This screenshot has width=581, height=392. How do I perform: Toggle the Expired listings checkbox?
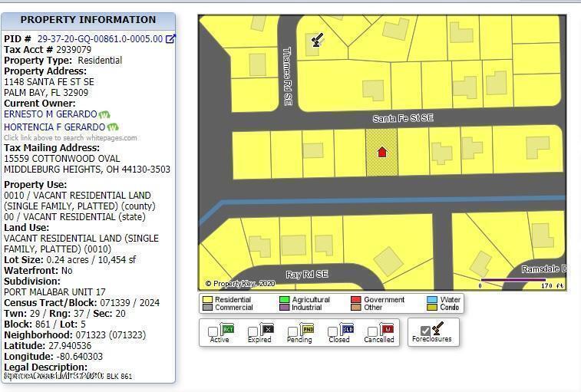point(253,332)
